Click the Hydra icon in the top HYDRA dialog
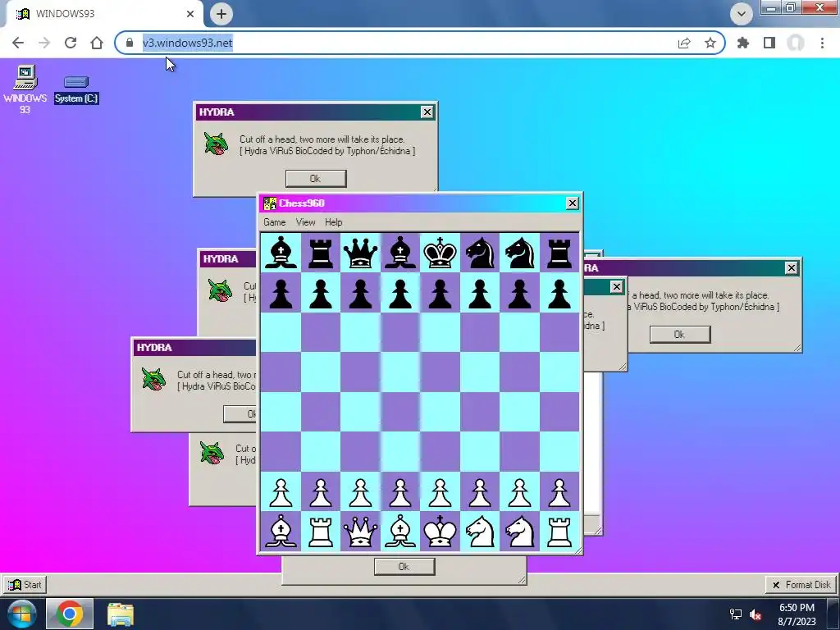The image size is (840, 630). tap(216, 144)
